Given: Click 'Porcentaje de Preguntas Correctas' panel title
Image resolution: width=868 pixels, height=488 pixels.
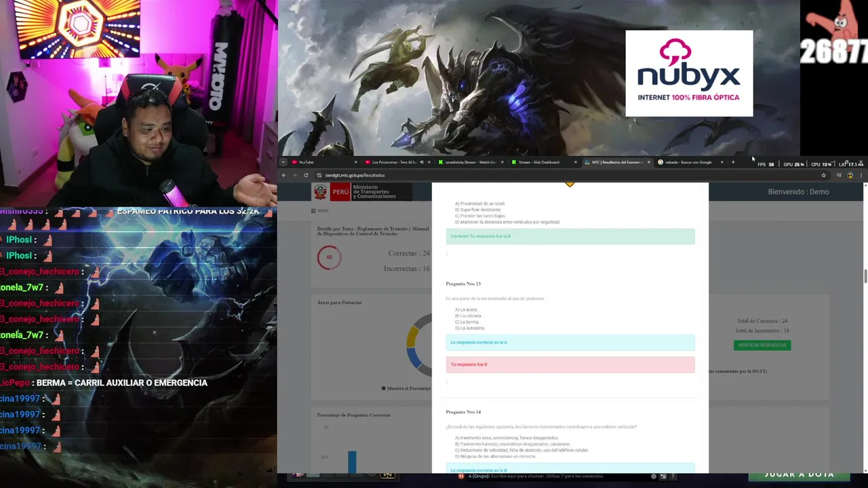Looking at the screenshot, I should (353, 415).
